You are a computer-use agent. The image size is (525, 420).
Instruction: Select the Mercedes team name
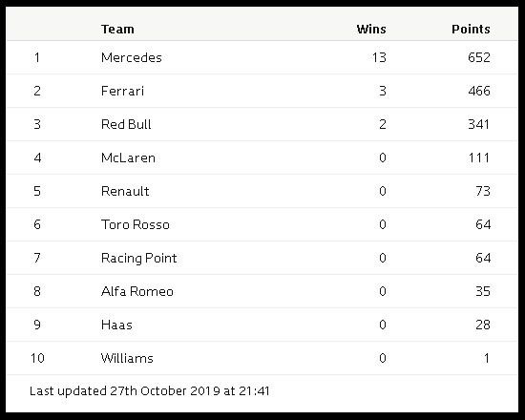pos(132,57)
